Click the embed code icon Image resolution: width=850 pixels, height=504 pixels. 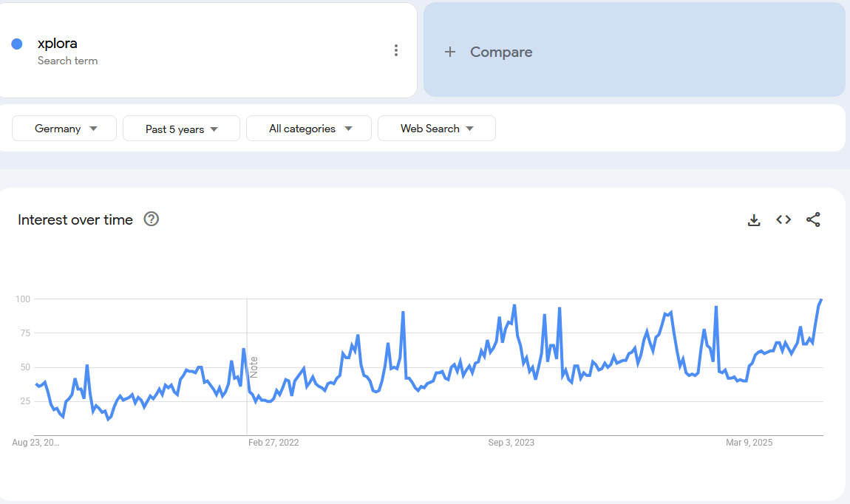783,219
